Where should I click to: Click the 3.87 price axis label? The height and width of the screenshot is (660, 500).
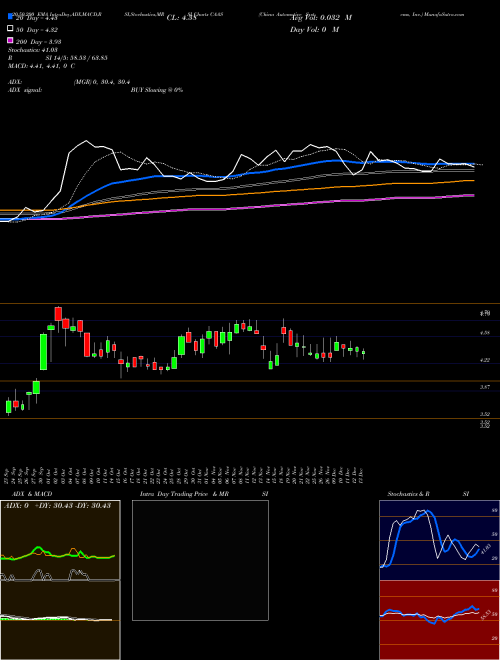pos(485,387)
